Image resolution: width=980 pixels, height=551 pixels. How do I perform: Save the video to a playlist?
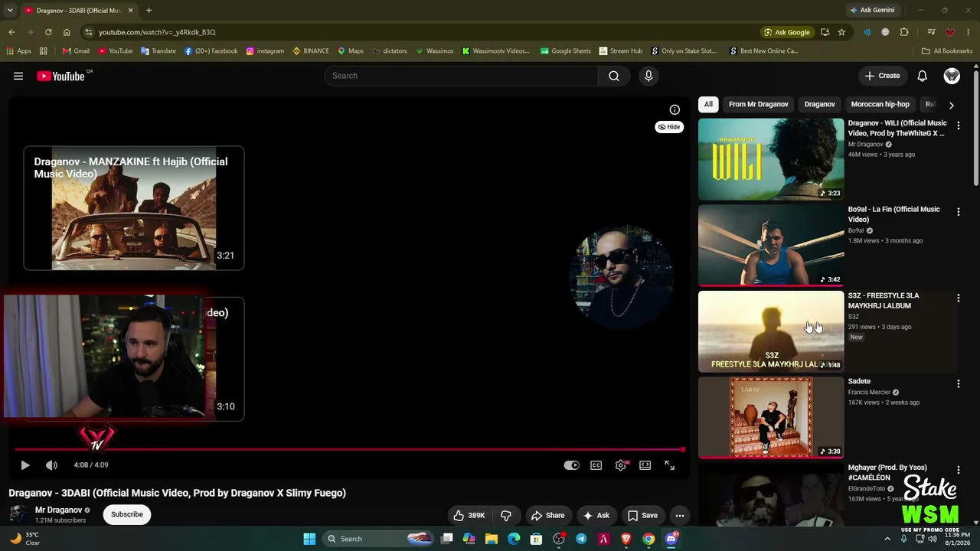643,515
